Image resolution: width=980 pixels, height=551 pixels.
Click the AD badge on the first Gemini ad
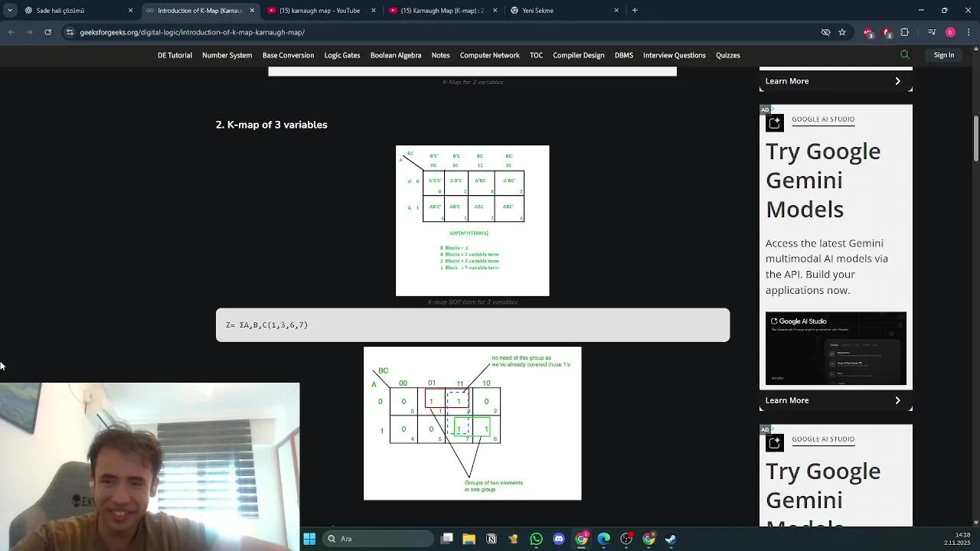point(765,109)
